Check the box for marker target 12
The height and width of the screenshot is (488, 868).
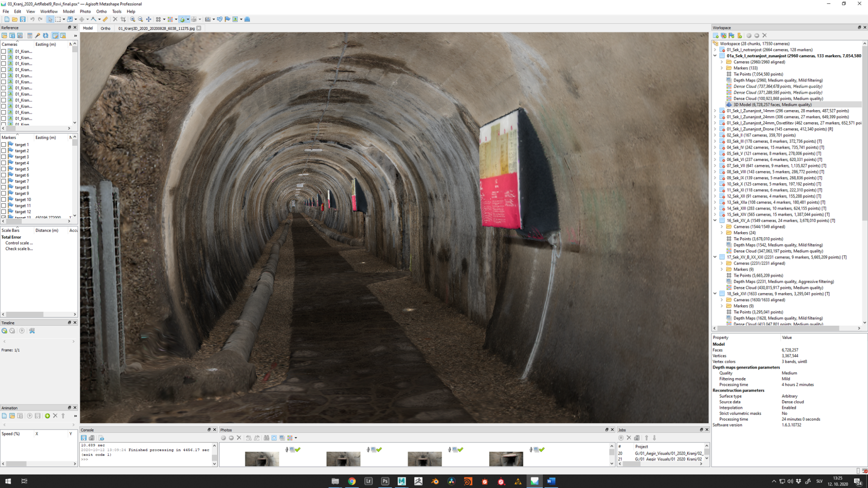pyautogui.click(x=4, y=212)
